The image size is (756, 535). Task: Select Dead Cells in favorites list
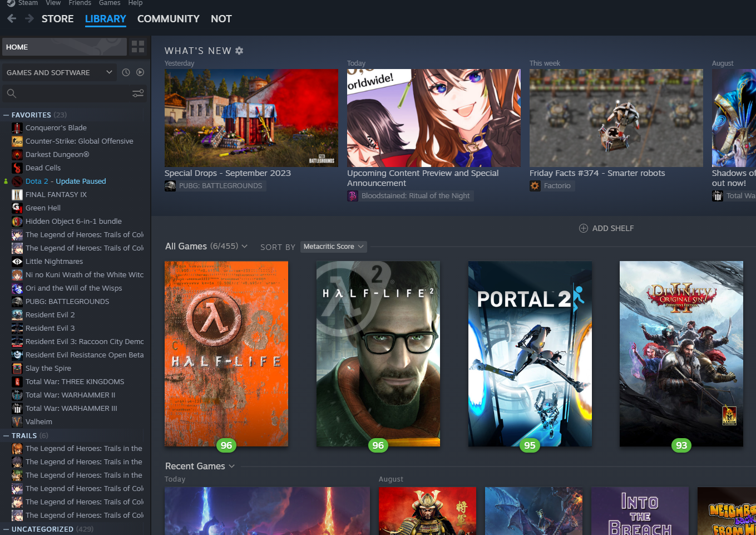[x=43, y=168]
